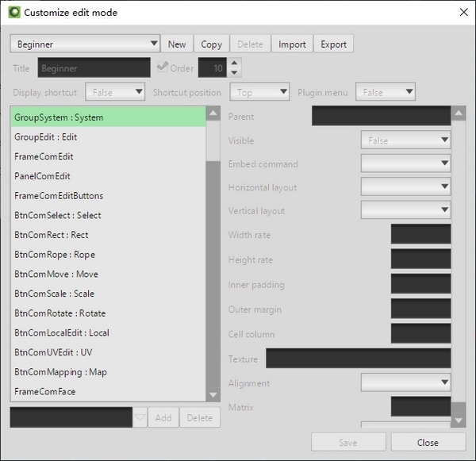The width and height of the screenshot is (476, 461).
Task: Click the up arrow of the item list scrollbar
Action: click(213, 113)
